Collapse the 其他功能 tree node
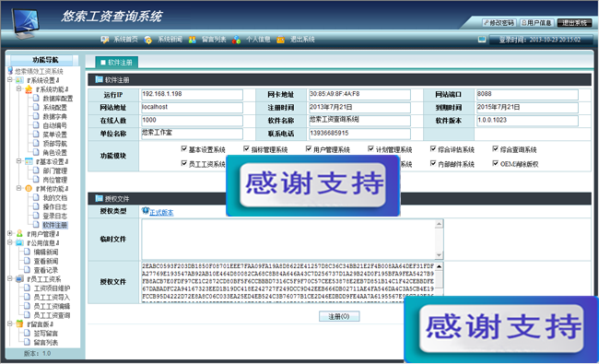The image size is (599, 364). 18,188
